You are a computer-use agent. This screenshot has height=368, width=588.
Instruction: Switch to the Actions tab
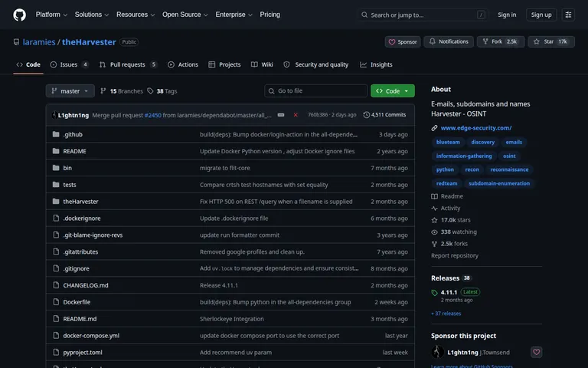[183, 64]
